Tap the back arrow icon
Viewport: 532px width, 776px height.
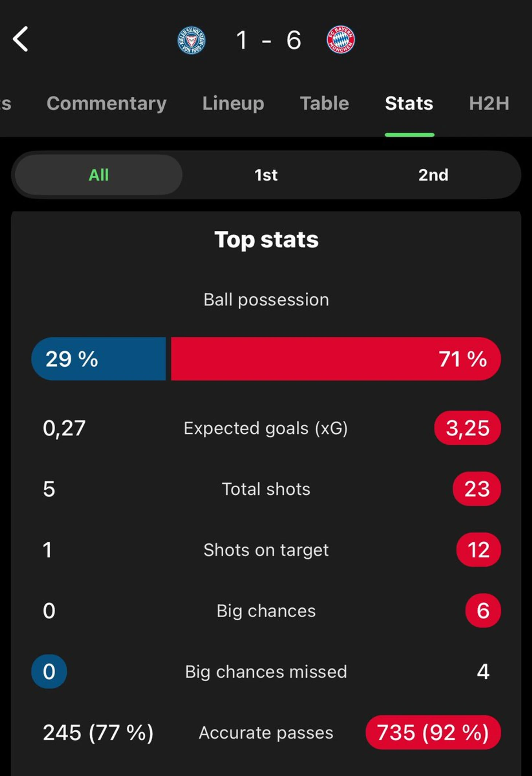20,39
